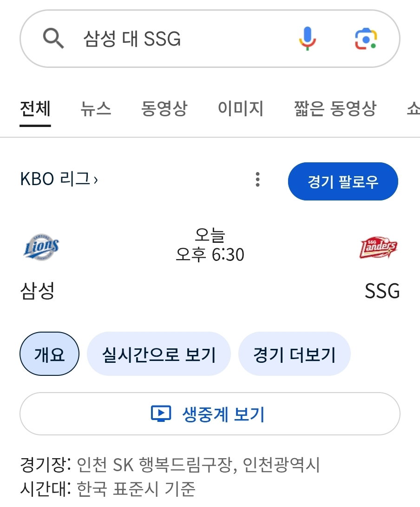
Task: Select the 개요 overview chip
Action: [x=49, y=354]
